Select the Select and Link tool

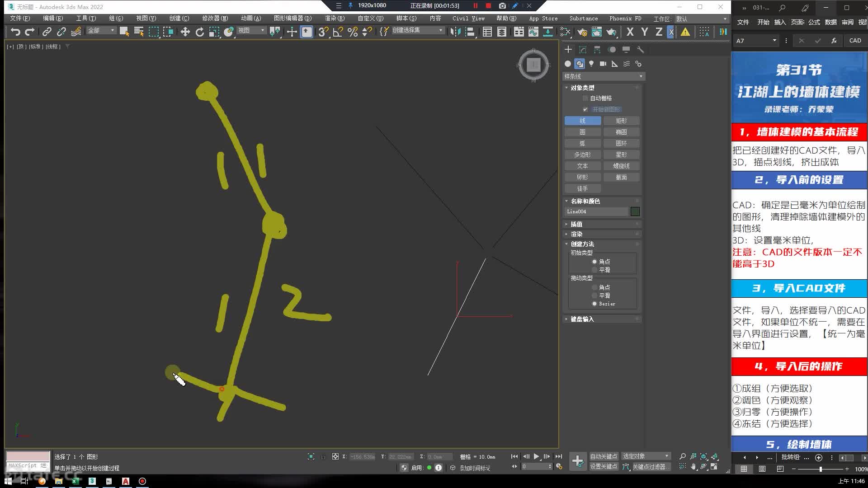[47, 32]
